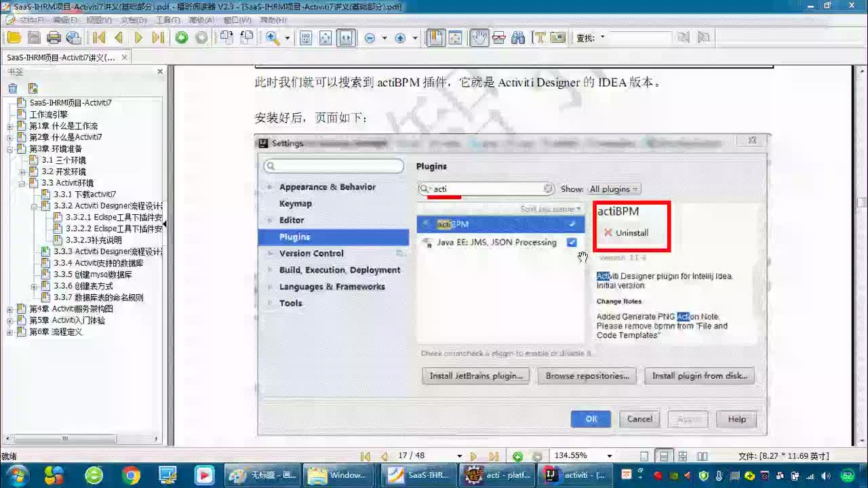Click the find next icon next to search box
The width and height of the screenshot is (868, 488).
[703, 38]
